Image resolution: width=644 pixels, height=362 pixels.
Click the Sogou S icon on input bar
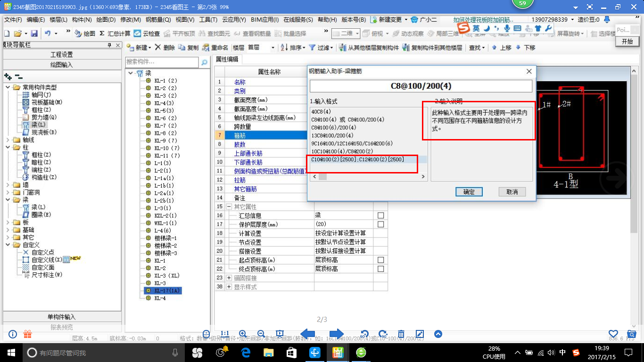tap(464, 28)
